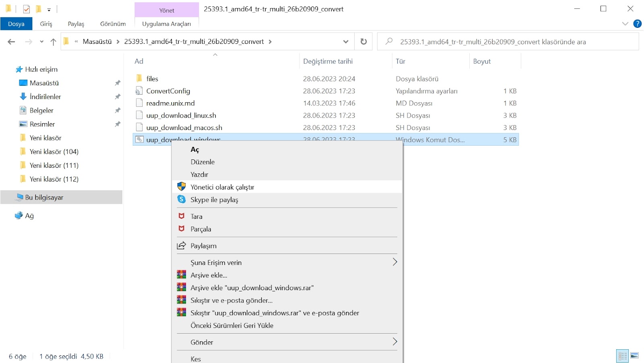Select the ConvertConfig file

(x=326, y=91)
